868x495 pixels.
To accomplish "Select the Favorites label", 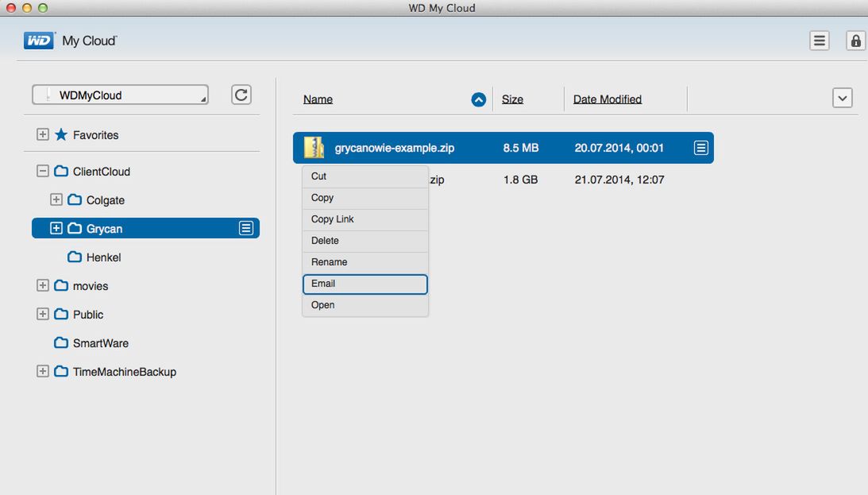I will pyautogui.click(x=96, y=135).
